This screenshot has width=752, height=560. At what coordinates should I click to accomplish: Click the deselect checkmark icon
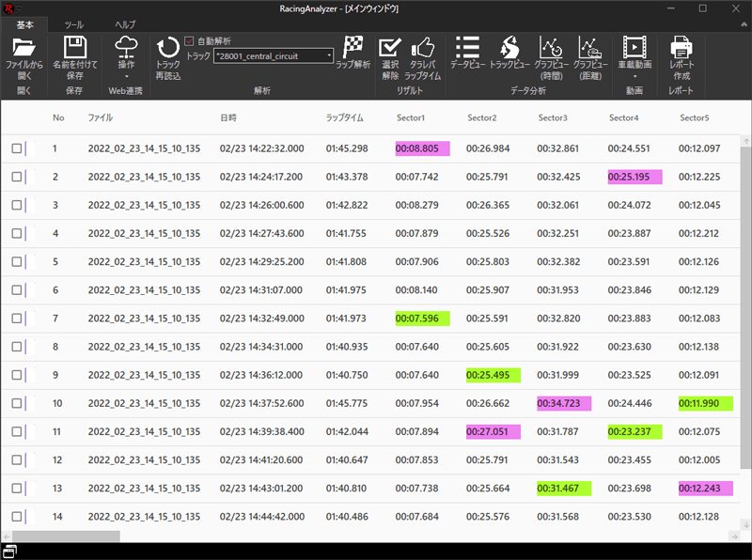click(390, 48)
